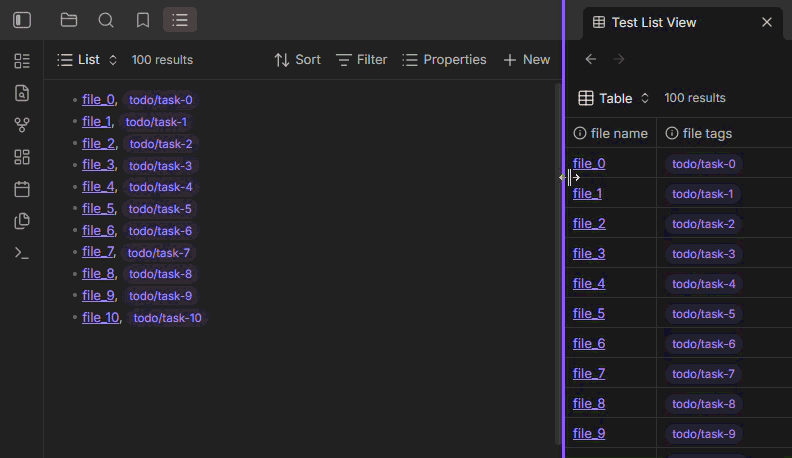Click the New button to add entry
Image resolution: width=792 pixels, height=458 pixels.
point(526,60)
